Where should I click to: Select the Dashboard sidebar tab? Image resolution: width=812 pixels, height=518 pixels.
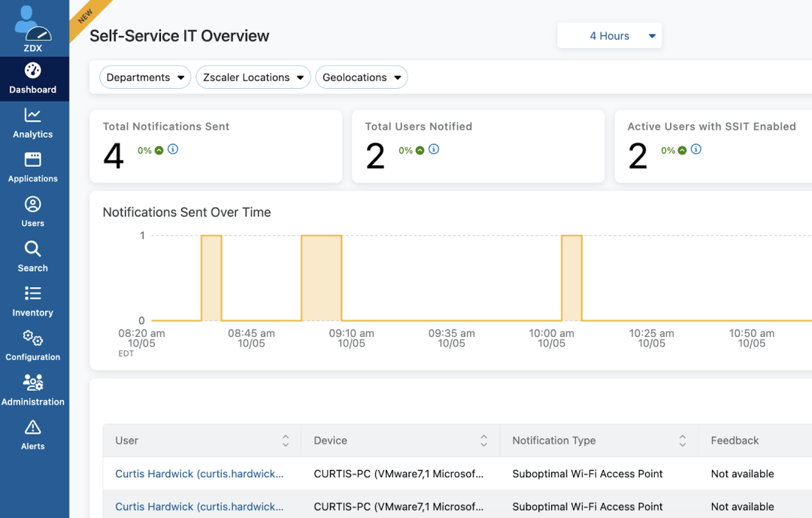click(33, 79)
